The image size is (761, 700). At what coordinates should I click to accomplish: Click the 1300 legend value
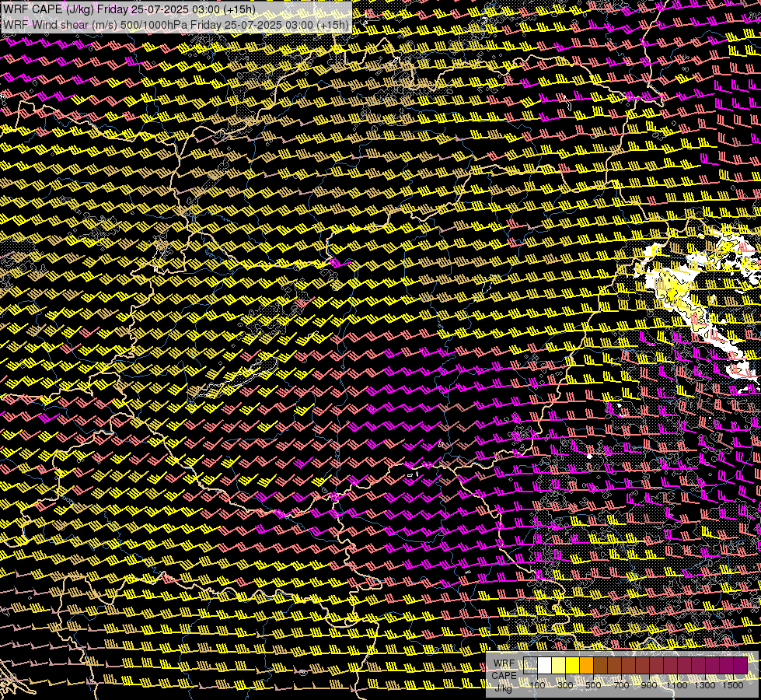click(705, 685)
